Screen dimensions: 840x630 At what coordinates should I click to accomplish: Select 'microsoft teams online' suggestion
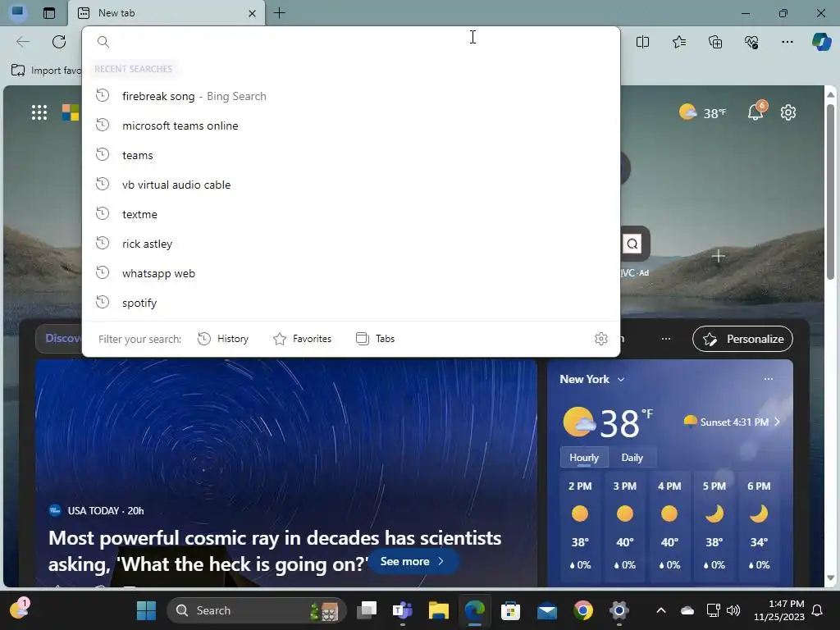click(351, 126)
